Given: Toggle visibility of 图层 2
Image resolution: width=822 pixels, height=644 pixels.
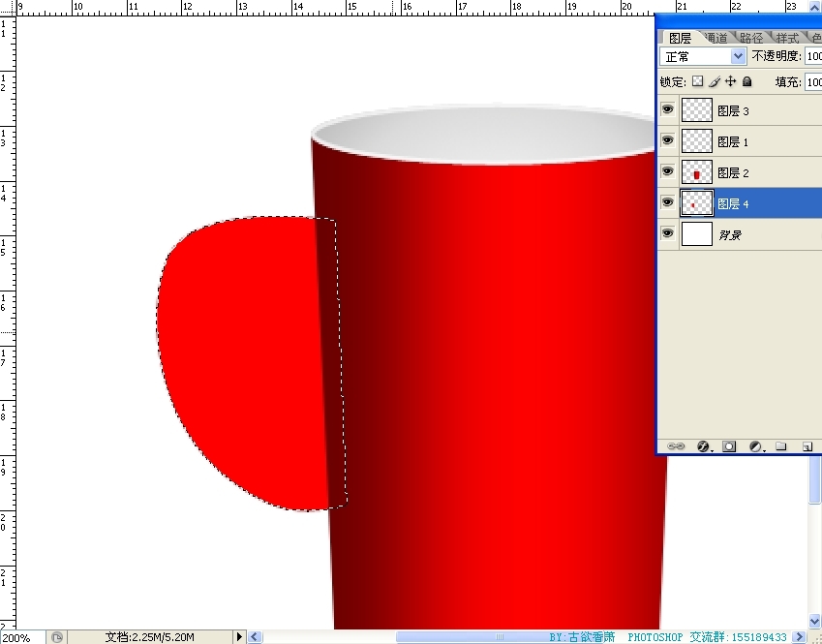Looking at the screenshot, I should [x=667, y=172].
